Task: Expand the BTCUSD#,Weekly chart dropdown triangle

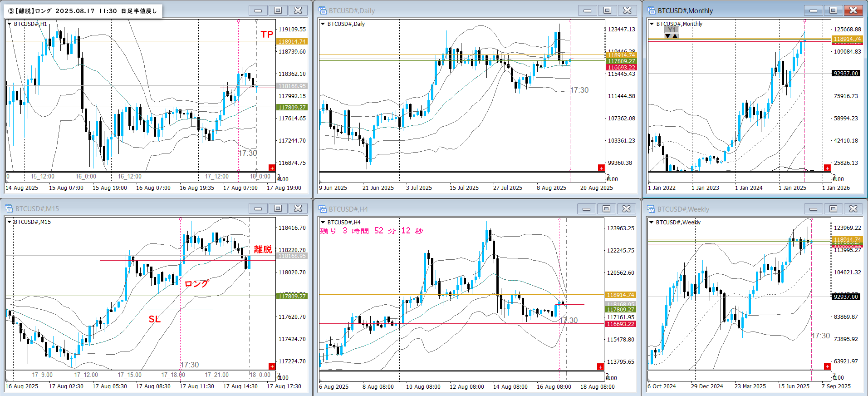Action: pyautogui.click(x=652, y=222)
